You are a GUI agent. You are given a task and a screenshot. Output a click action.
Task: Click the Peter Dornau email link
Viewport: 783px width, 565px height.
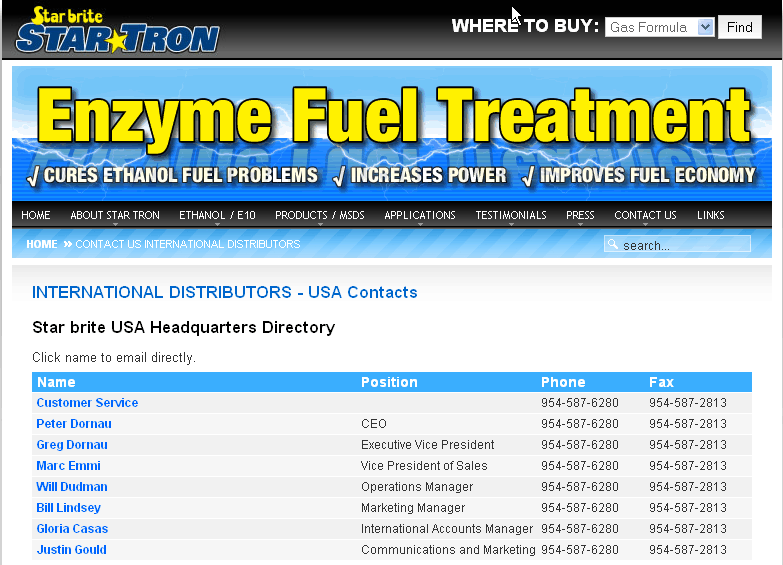74,424
